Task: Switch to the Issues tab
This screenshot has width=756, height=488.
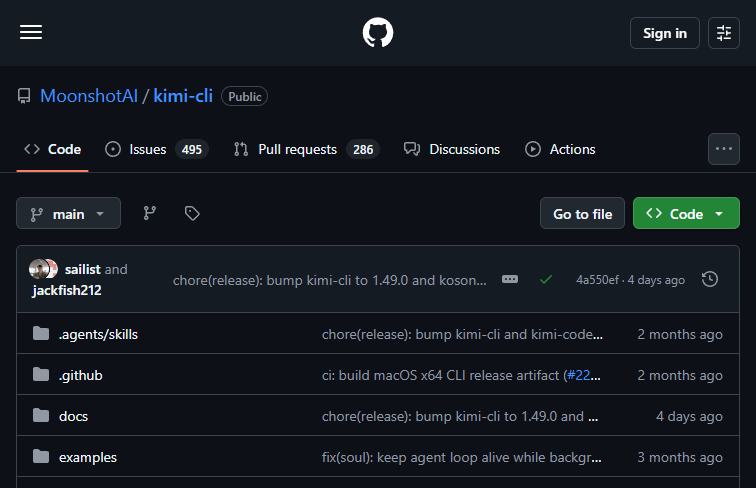Action: click(x=157, y=149)
